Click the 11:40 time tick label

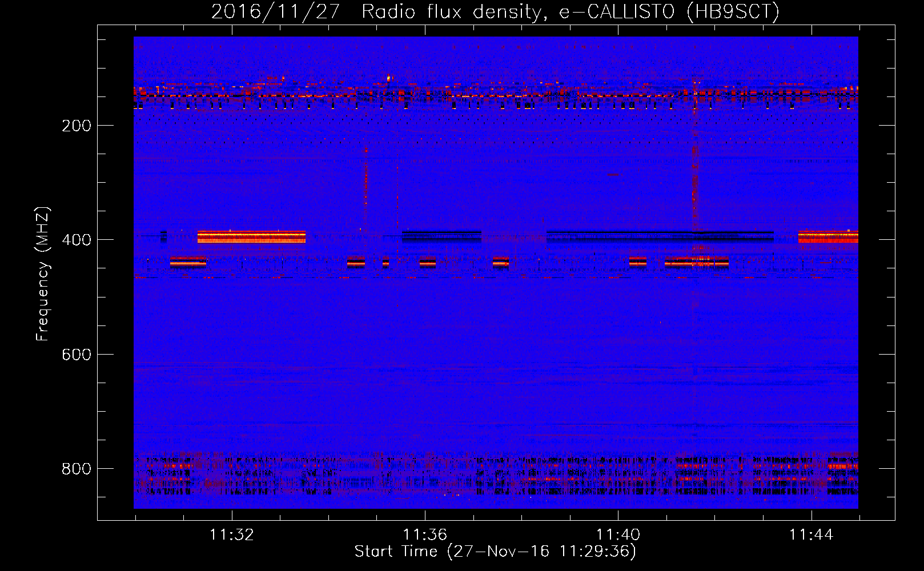pos(618,535)
